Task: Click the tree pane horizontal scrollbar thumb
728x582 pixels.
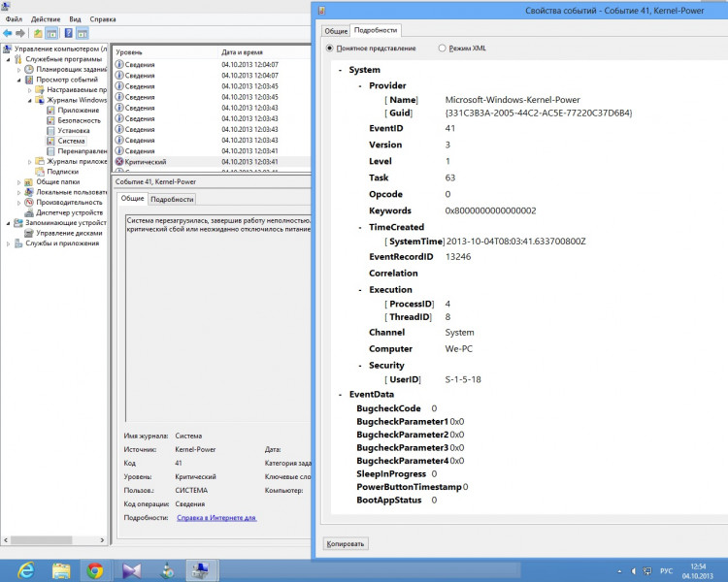Action: point(42,540)
